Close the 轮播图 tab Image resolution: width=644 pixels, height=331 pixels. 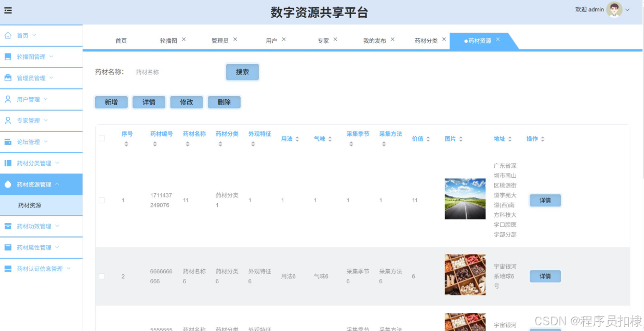point(183,39)
